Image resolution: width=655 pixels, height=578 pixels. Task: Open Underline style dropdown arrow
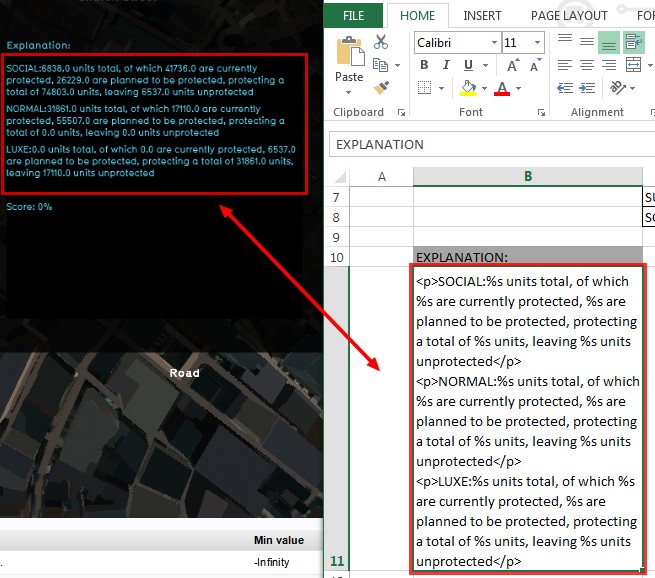point(485,65)
